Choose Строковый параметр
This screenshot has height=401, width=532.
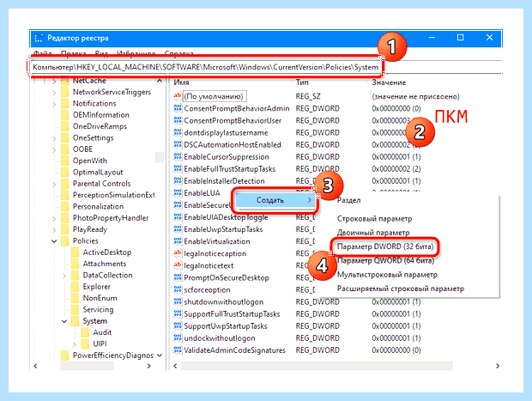tap(375, 219)
